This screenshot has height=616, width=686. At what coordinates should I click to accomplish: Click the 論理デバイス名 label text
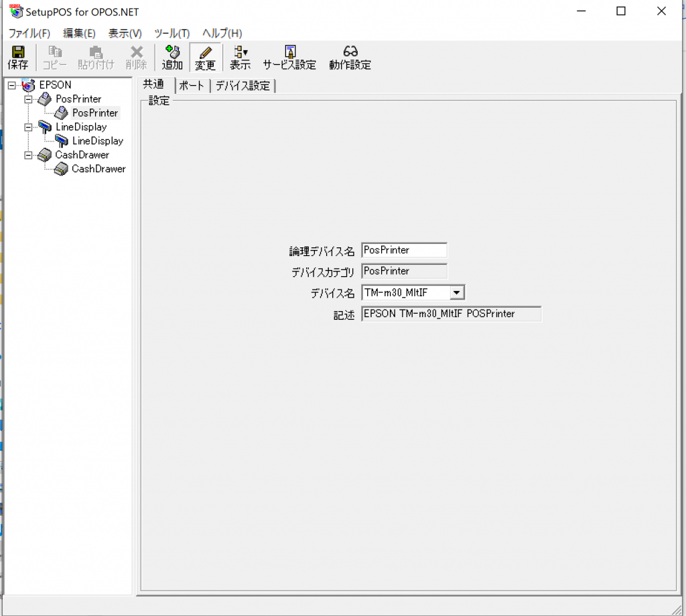tap(322, 251)
